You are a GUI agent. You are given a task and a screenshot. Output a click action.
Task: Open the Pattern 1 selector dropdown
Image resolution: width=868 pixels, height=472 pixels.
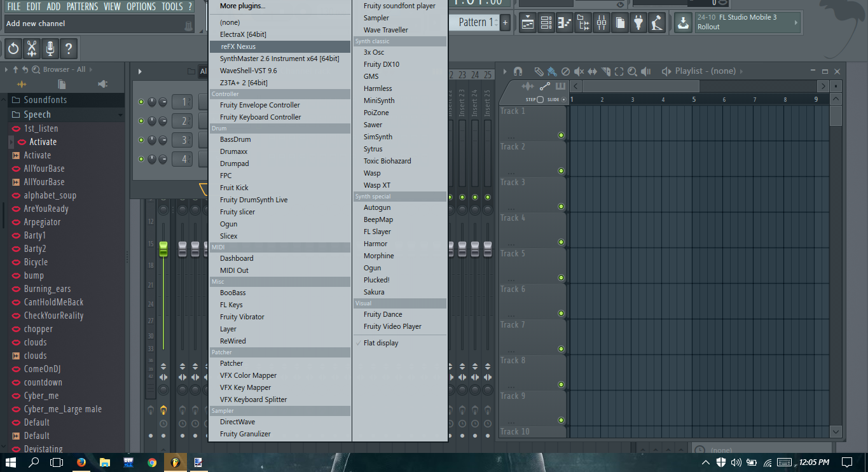click(476, 22)
